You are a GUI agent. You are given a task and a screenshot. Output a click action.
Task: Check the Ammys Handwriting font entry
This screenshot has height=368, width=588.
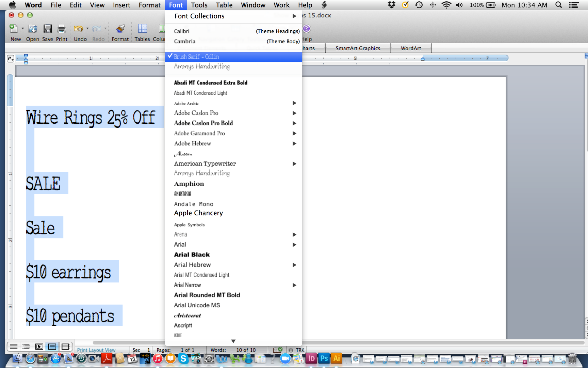[202, 173]
